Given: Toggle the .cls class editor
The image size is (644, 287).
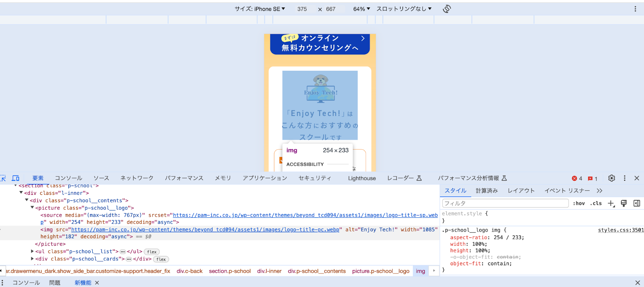Looking at the screenshot, I should tap(596, 203).
